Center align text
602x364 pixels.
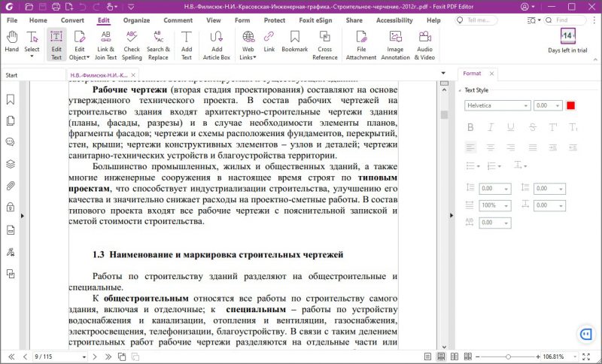tap(491, 147)
